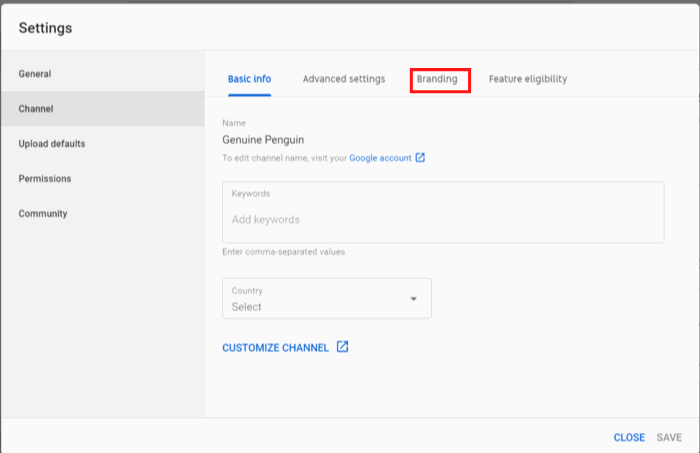Viewport: 700px width, 453px height.
Task: Focus the Add keywords input field
Action: click(442, 219)
